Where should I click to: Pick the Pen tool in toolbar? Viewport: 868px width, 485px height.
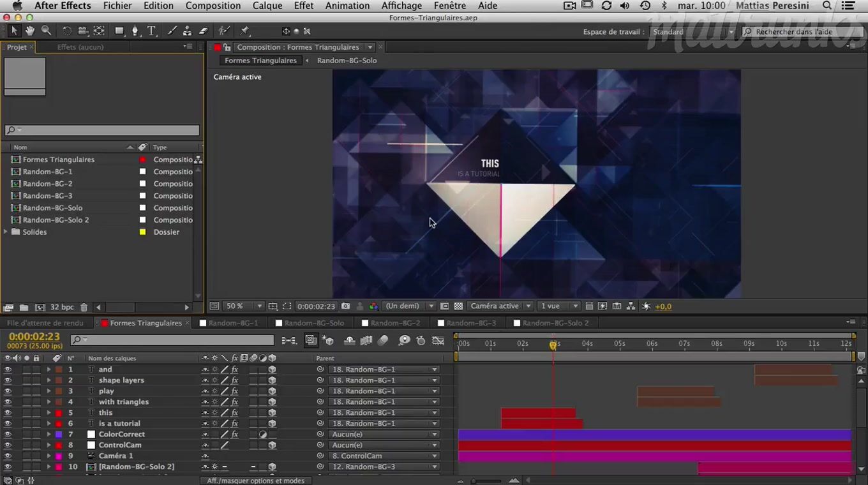click(x=135, y=31)
